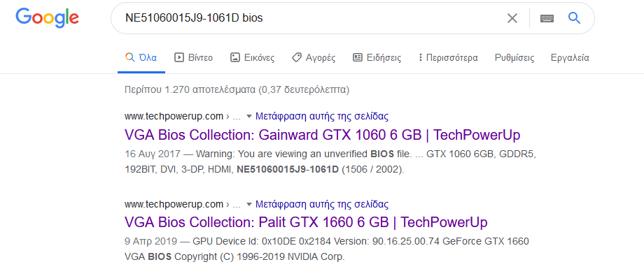Image resolution: width=644 pixels, height=276 pixels.
Task: Translate the Palit result page
Action: tap(322, 204)
